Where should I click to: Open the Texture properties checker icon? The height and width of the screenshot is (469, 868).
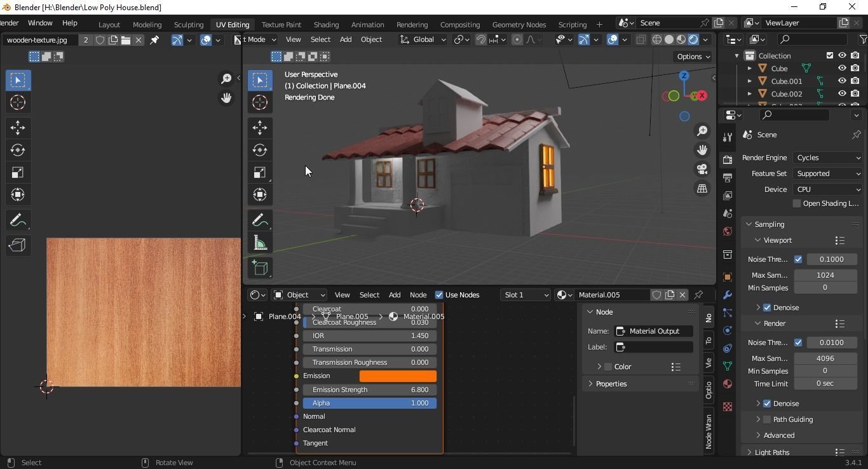[x=728, y=406]
